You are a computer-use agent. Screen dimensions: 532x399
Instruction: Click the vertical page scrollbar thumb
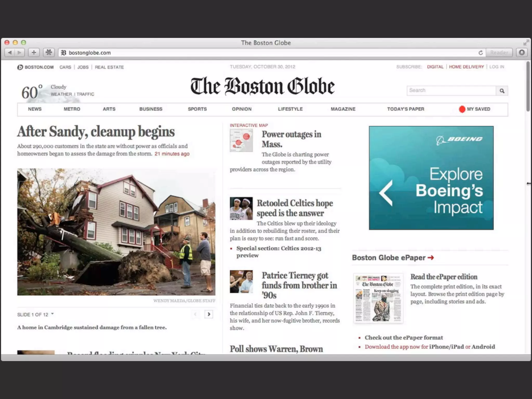click(528, 87)
